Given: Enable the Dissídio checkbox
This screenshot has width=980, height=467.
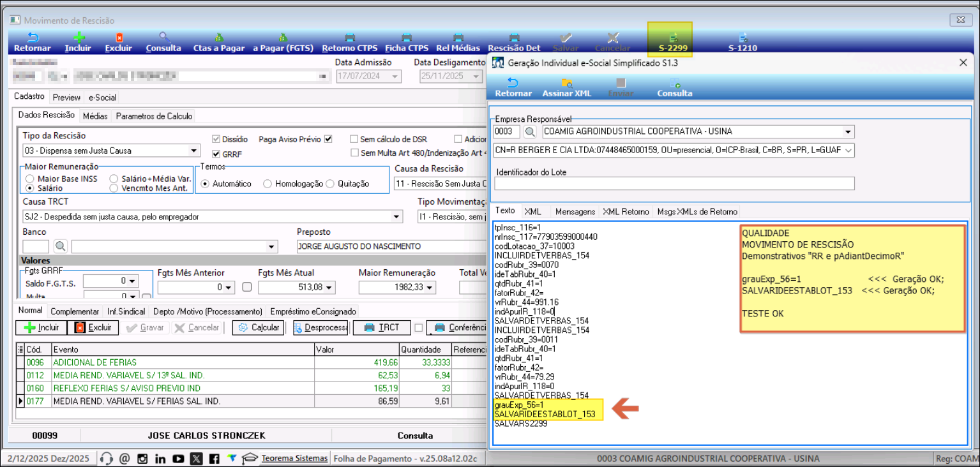Looking at the screenshot, I should pyautogui.click(x=216, y=139).
